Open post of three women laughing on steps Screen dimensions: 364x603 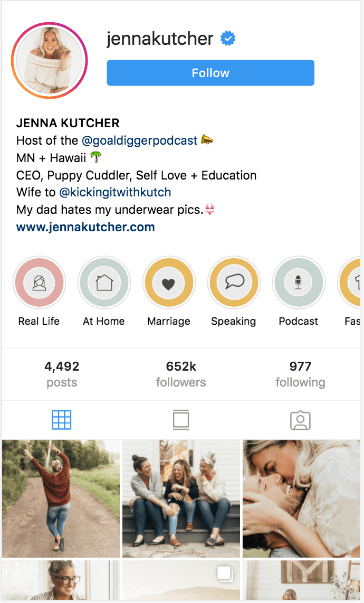181,499
